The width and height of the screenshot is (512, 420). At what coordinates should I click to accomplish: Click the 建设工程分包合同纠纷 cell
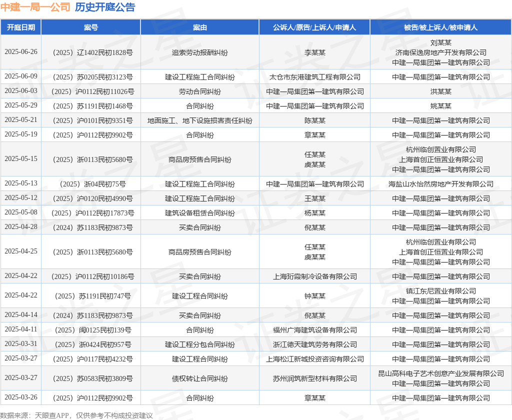click(x=200, y=344)
